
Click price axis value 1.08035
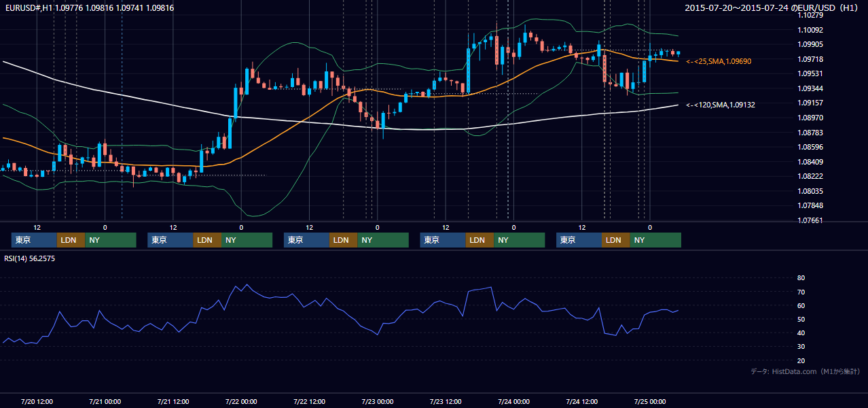point(811,191)
